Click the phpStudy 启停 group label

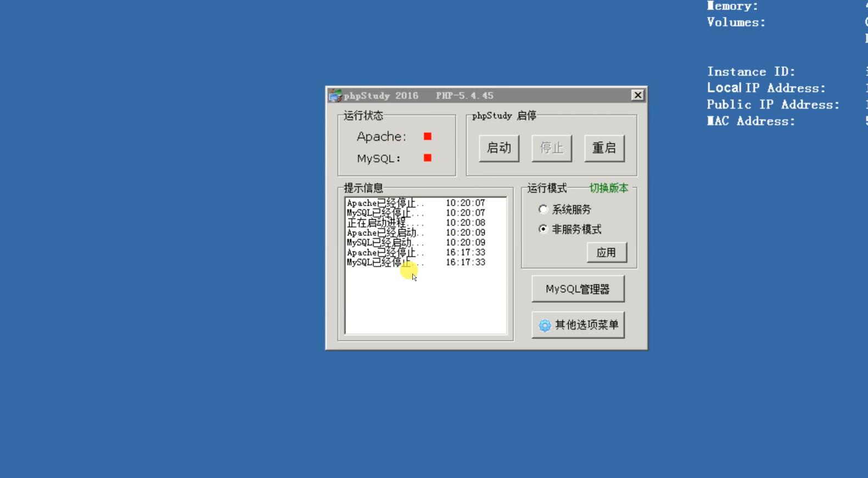(504, 115)
